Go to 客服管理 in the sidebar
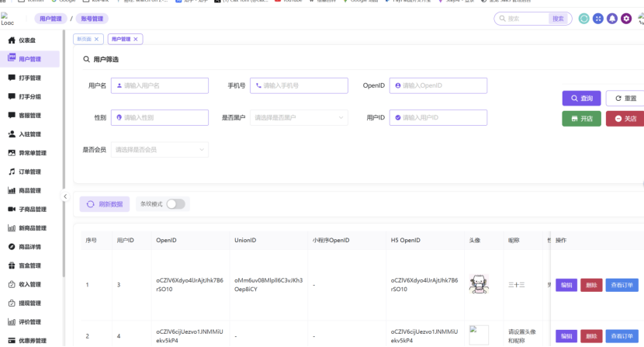This screenshot has width=644, height=347. click(x=29, y=116)
